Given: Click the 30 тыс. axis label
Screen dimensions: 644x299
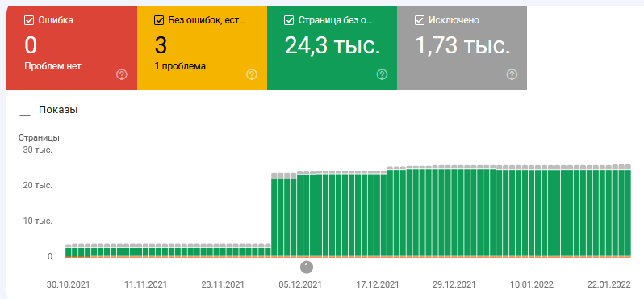Looking at the screenshot, I should 37,149.
